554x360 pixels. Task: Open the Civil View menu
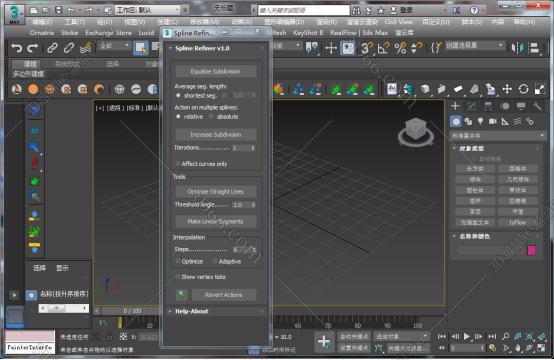tap(399, 22)
